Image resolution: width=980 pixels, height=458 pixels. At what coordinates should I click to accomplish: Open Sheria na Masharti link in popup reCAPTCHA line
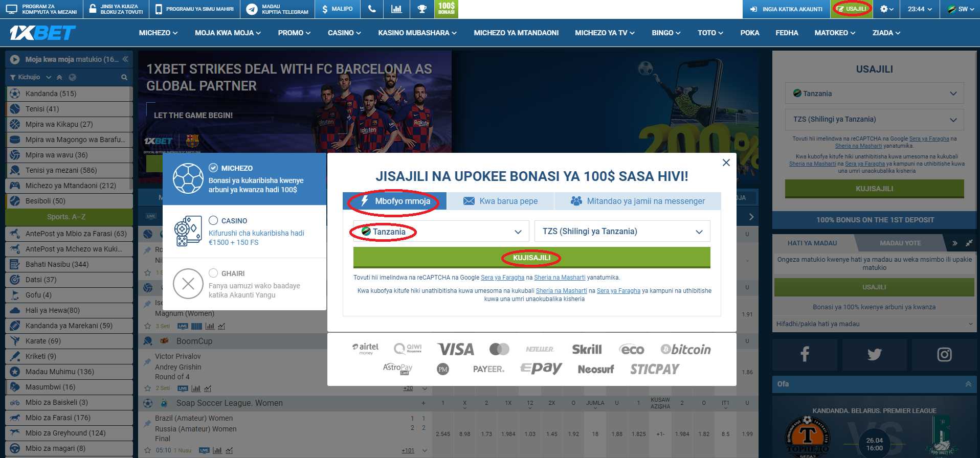click(560, 278)
